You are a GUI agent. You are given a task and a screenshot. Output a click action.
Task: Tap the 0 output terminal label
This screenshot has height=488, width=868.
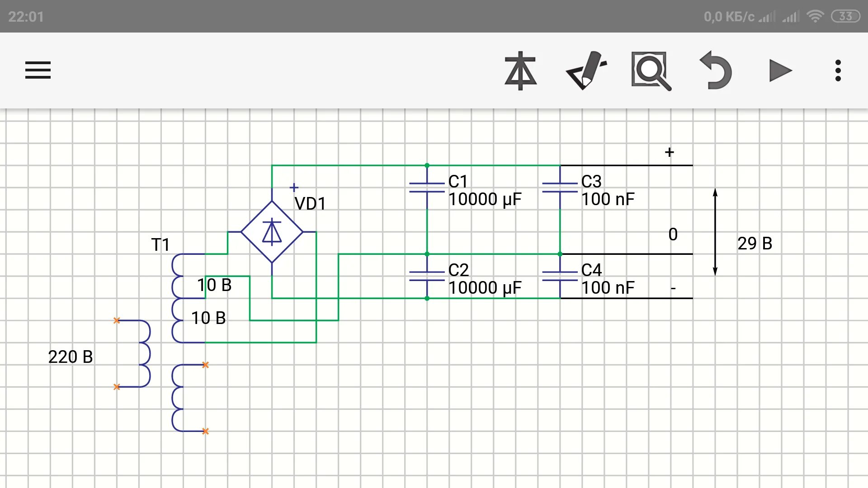(x=673, y=235)
